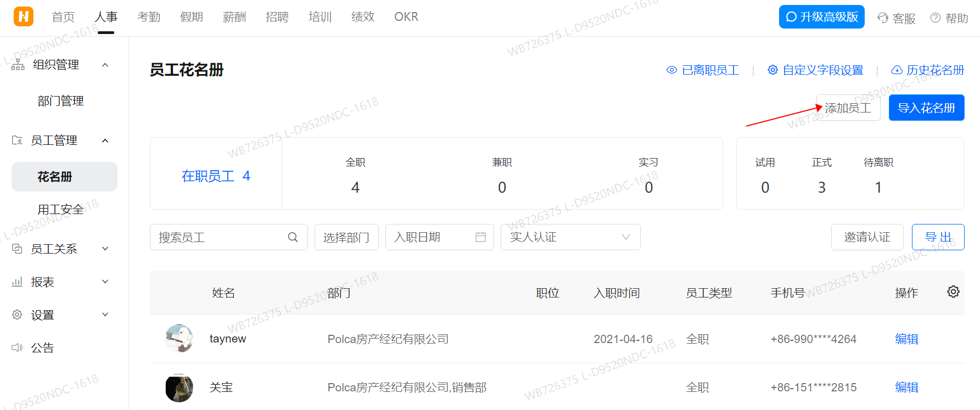980x410 pixels.
Task: Collapse the 组织管理 sidebar section
Action: [x=105, y=65]
